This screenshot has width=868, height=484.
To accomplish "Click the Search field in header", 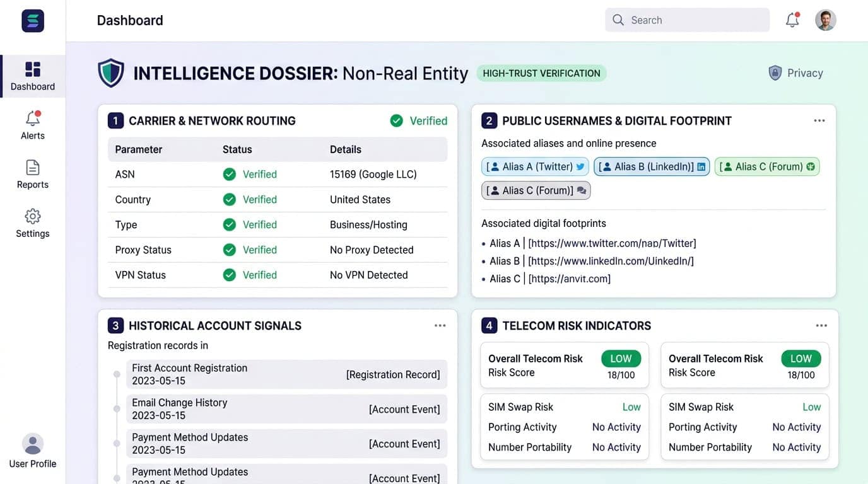I will pos(688,20).
